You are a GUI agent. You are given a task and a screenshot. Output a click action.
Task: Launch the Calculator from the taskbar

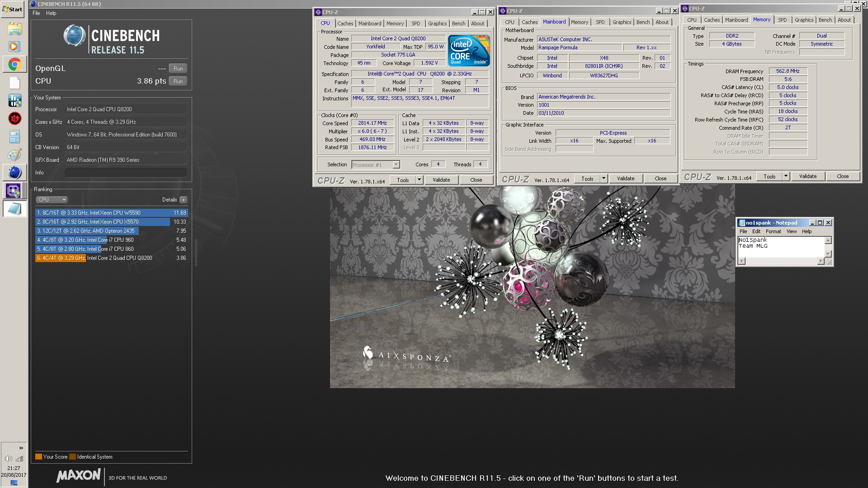[x=14, y=137]
